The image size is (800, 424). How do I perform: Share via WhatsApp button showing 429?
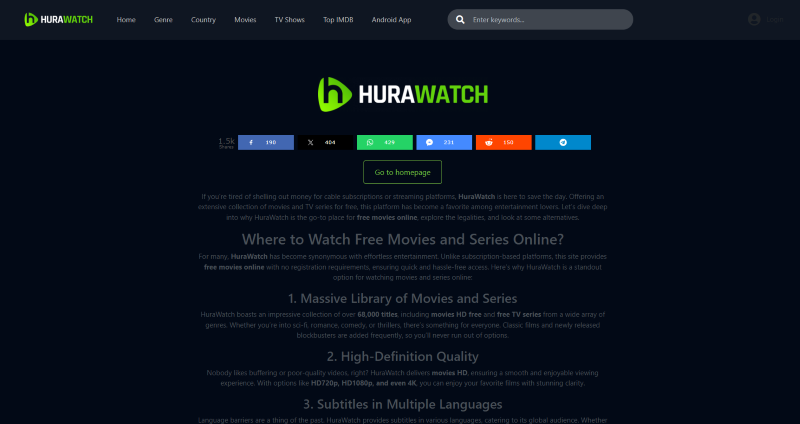tap(385, 142)
